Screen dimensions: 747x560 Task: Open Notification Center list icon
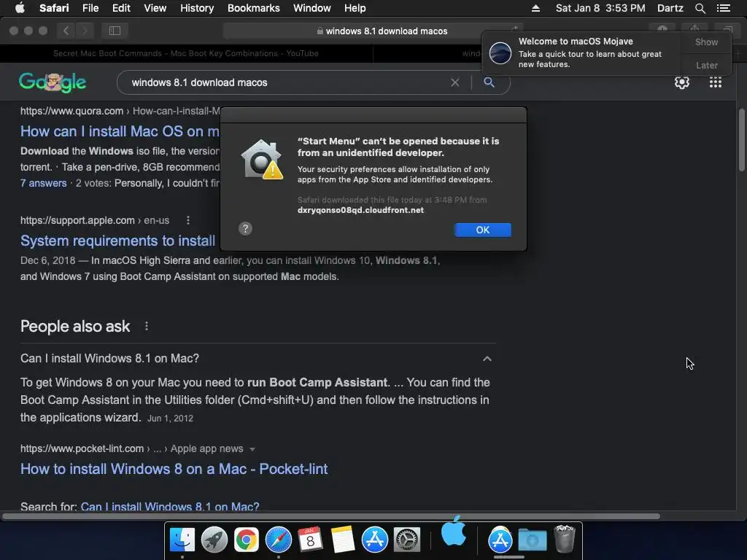pos(723,8)
